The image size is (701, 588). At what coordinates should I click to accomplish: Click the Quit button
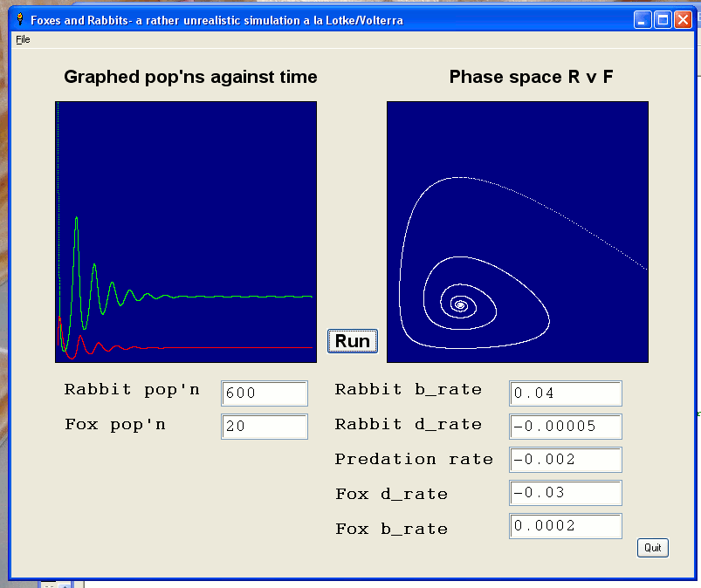tap(652, 548)
